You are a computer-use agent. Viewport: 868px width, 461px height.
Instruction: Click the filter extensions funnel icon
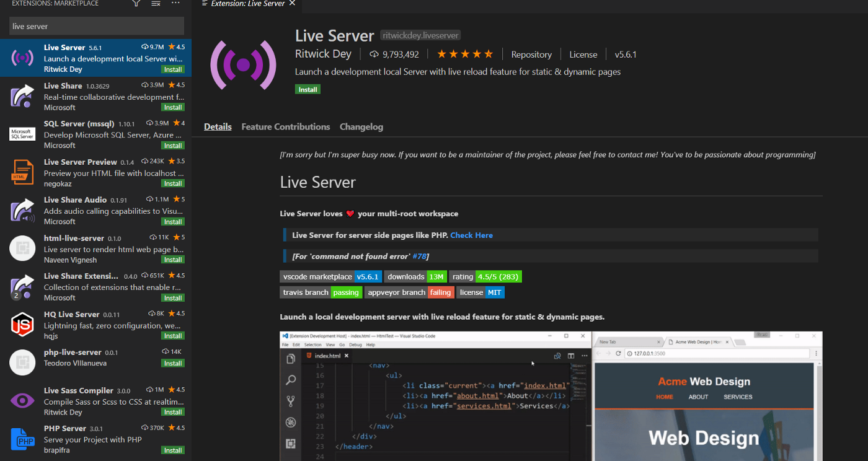[136, 3]
